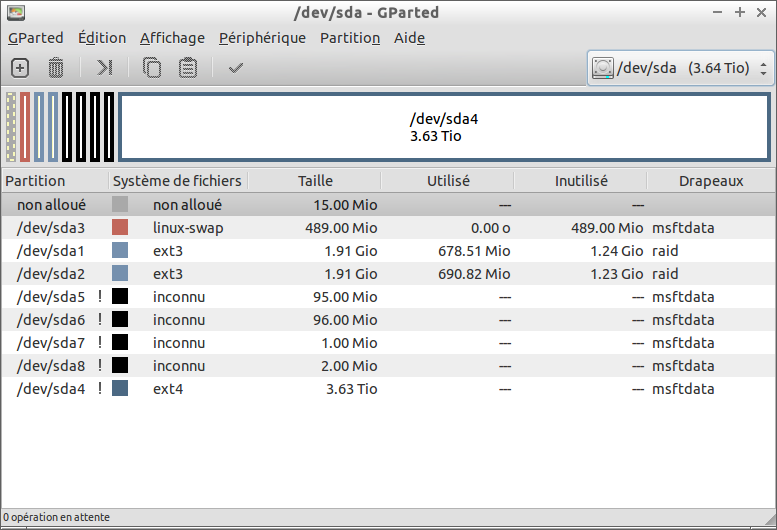Click warning exclamation mark for /dev/sda7
This screenshot has width=777, height=530.
pos(100,342)
